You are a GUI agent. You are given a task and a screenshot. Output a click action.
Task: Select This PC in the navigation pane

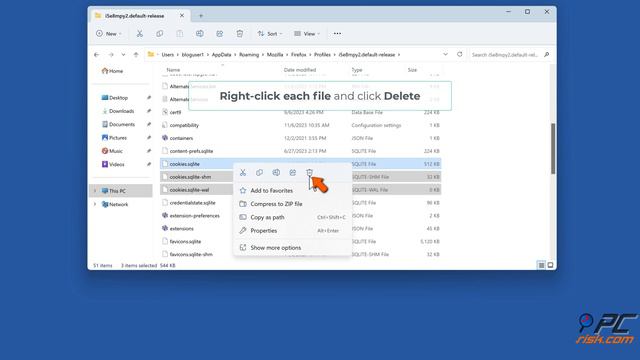pos(117,191)
